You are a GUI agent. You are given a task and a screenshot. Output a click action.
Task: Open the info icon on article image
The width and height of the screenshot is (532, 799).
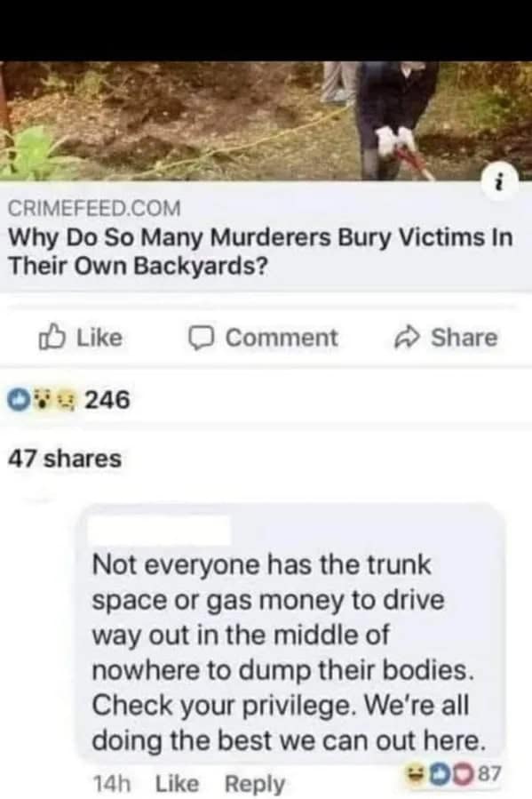500,181
